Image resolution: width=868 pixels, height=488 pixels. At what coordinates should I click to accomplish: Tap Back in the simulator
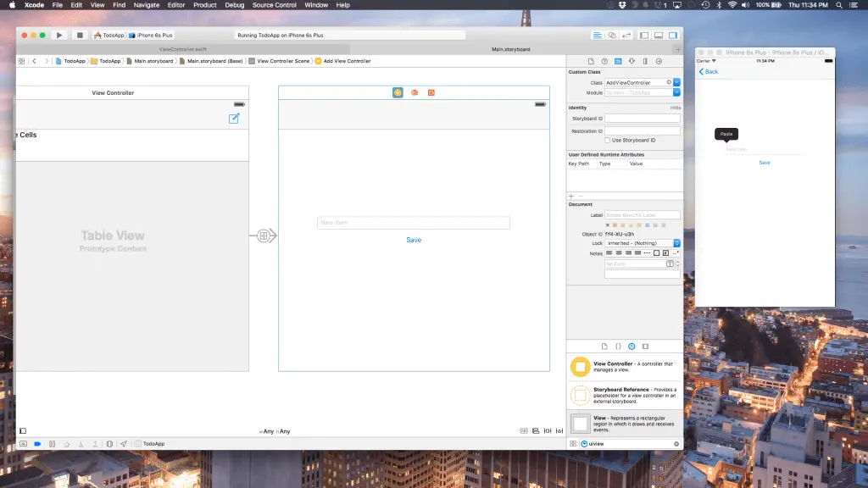point(709,72)
